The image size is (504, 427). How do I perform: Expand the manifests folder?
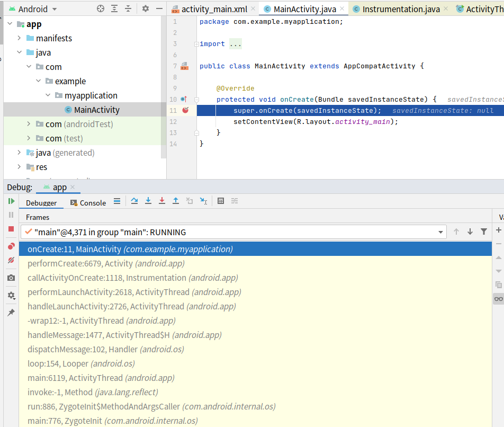click(x=19, y=38)
